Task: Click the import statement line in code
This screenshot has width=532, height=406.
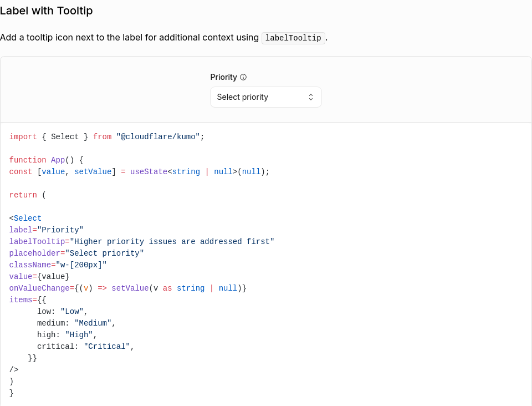Action: 106,137
